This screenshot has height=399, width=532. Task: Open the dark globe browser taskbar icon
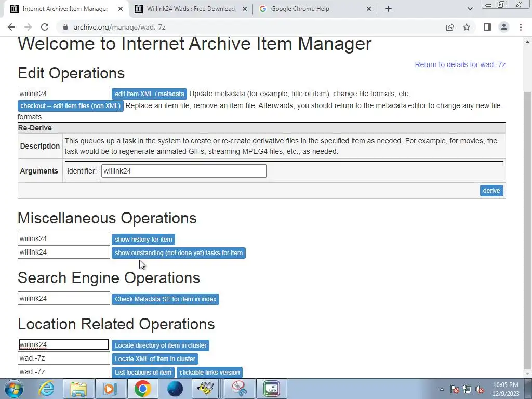175,389
